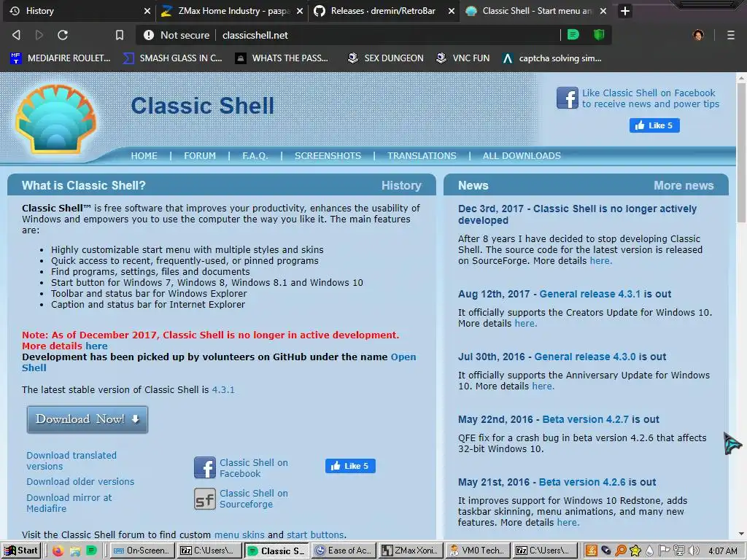Screen dimensions: 747x560
Task: Click the water droplet tray icon
Action: click(x=649, y=551)
